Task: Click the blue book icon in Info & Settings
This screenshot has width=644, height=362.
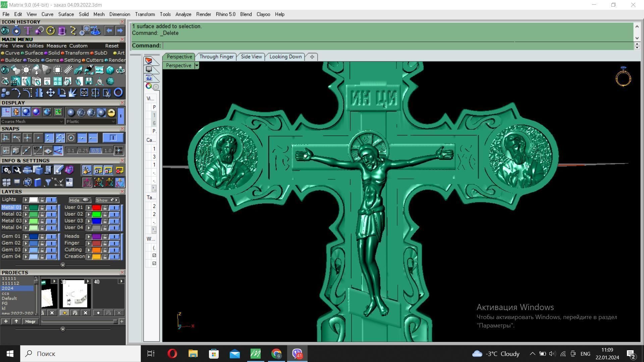Action: [38, 182]
